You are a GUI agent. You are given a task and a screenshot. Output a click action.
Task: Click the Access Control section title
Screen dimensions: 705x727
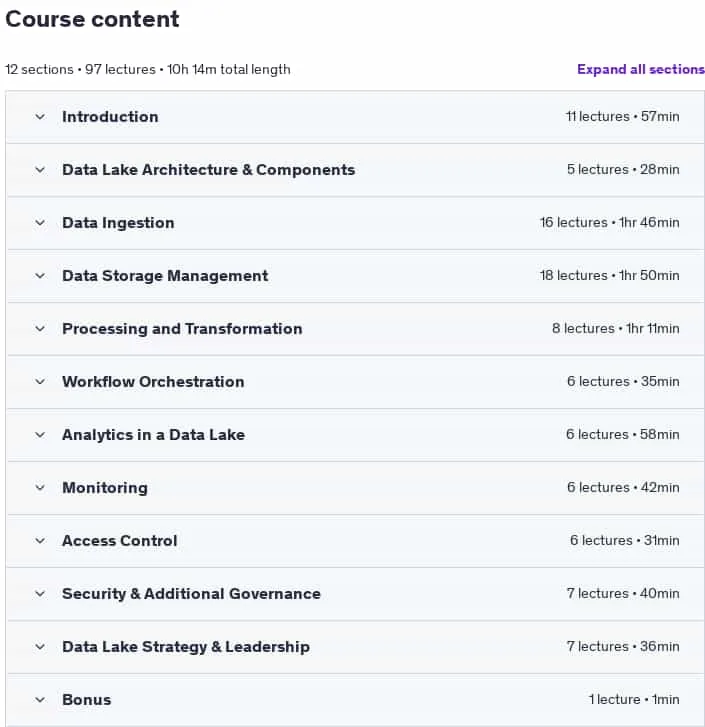coord(120,541)
